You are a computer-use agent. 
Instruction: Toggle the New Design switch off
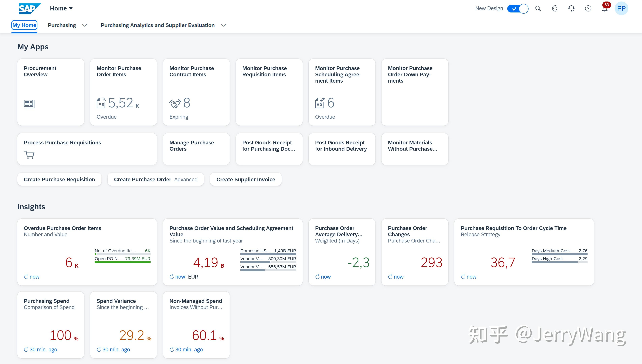click(x=518, y=8)
